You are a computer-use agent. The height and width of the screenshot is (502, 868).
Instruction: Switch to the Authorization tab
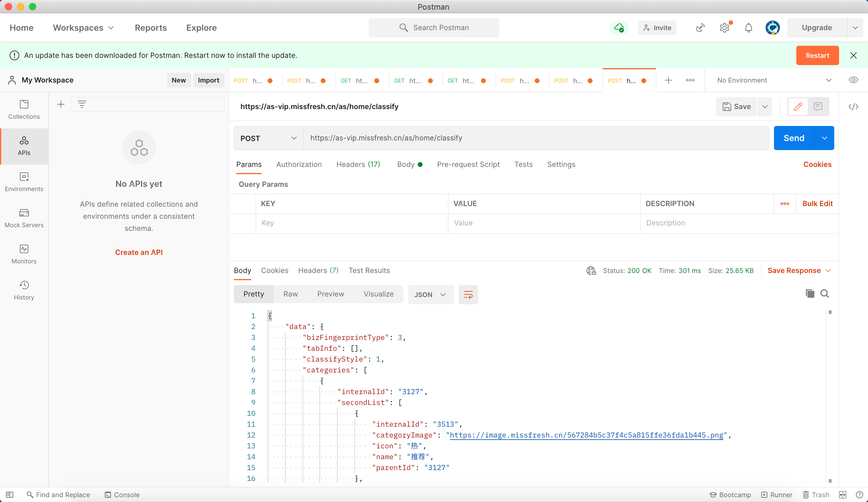coord(299,165)
